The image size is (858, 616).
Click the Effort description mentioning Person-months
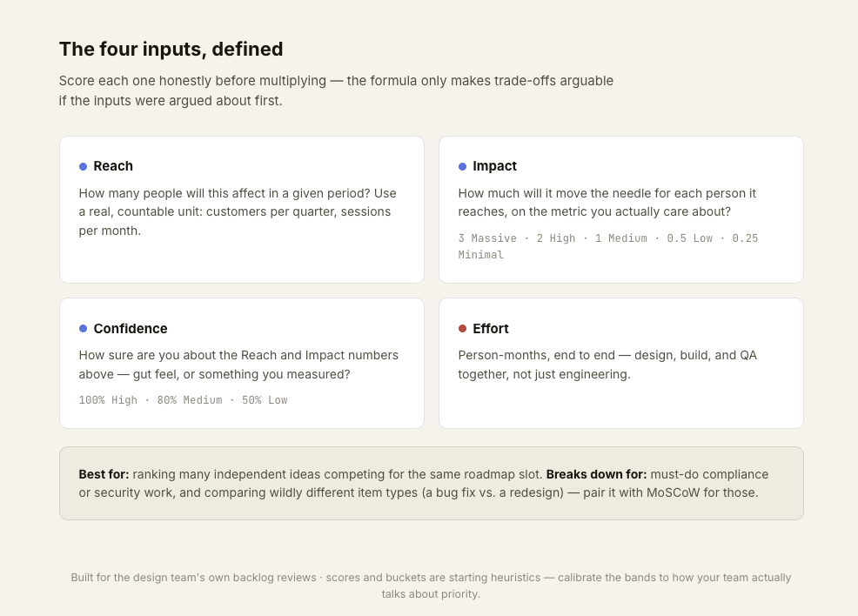coord(607,365)
